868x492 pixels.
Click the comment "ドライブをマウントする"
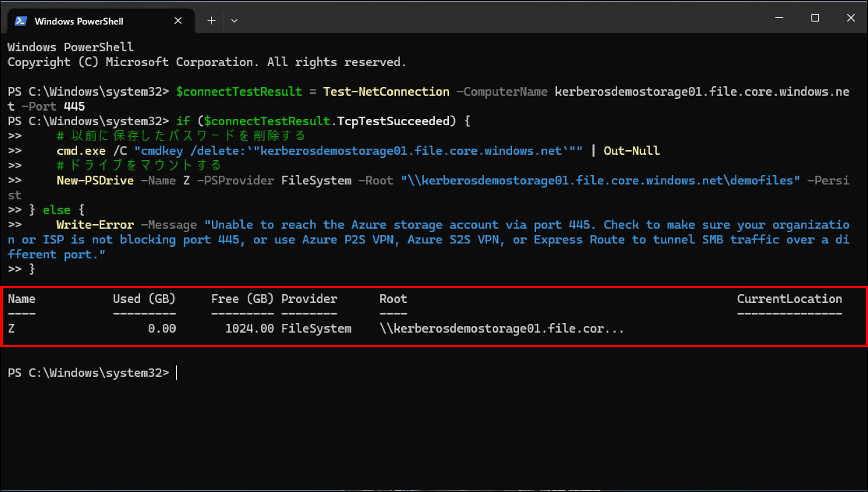139,166
